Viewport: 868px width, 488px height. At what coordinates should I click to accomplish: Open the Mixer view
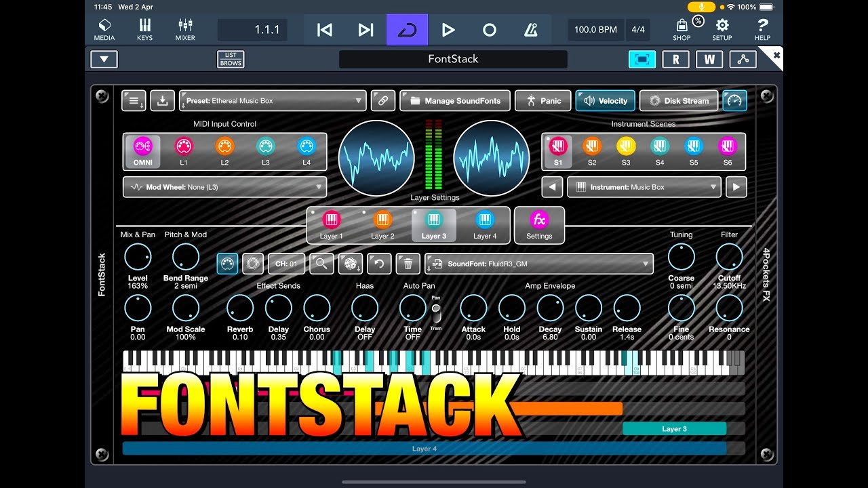click(185, 30)
